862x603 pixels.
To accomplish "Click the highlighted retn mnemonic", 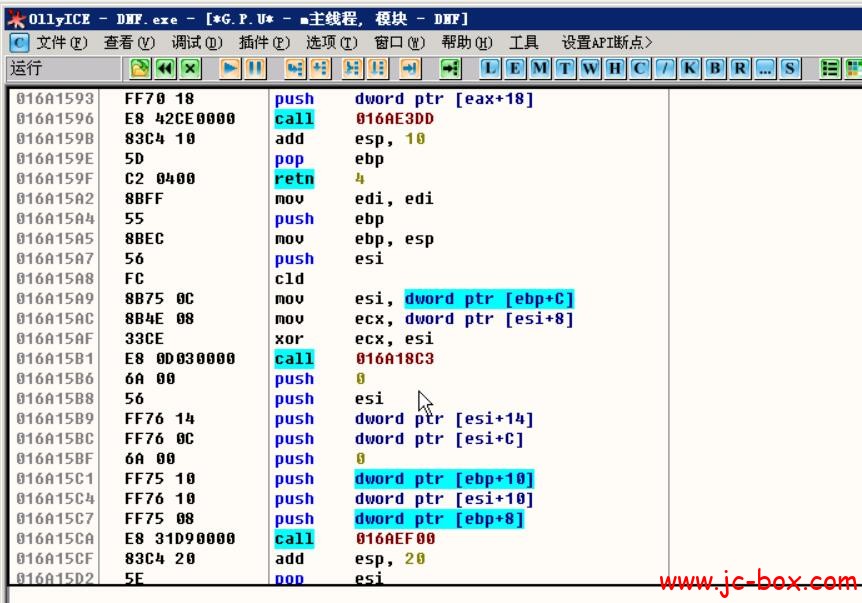I will click(x=294, y=179).
